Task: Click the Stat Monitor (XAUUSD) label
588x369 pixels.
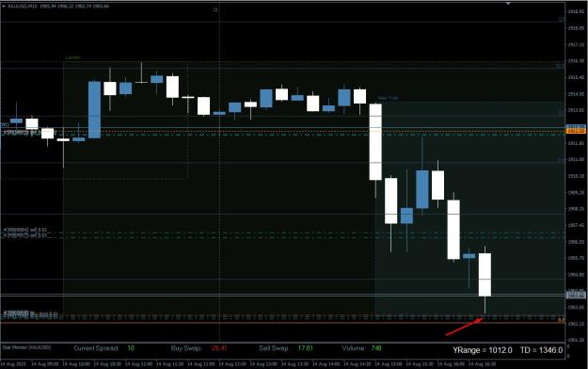Action: pos(26,347)
